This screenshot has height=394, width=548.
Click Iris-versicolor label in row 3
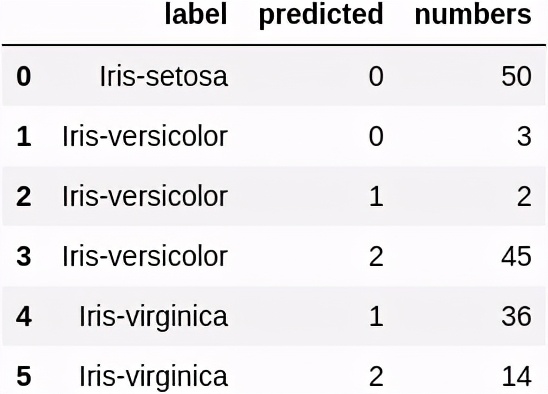point(145,256)
